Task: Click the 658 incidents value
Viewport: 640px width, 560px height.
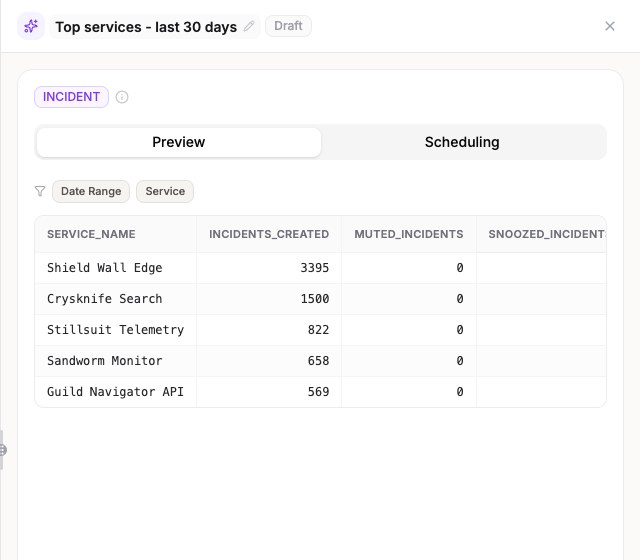Action: click(x=318, y=361)
